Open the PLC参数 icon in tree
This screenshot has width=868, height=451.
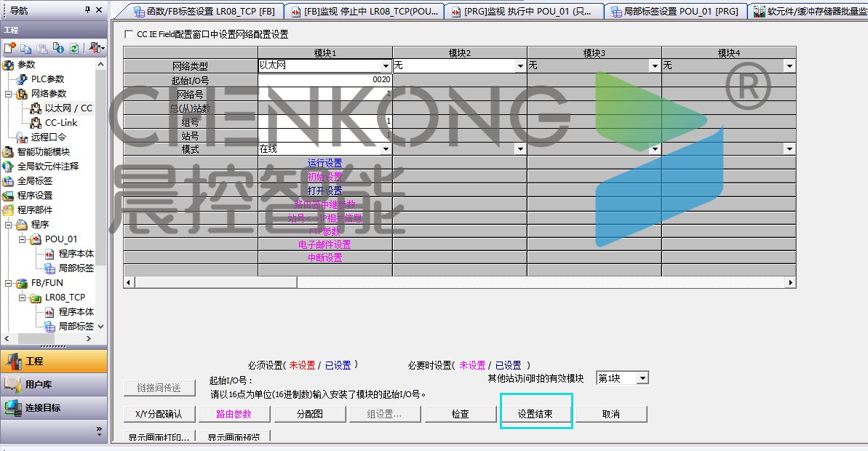tap(22, 79)
